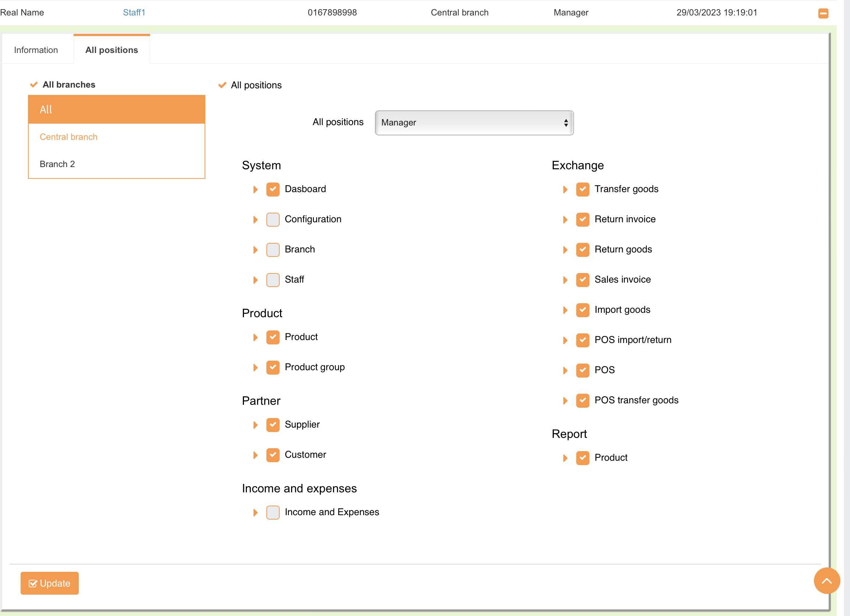
Task: Open the Staff1 link
Action: coord(134,13)
